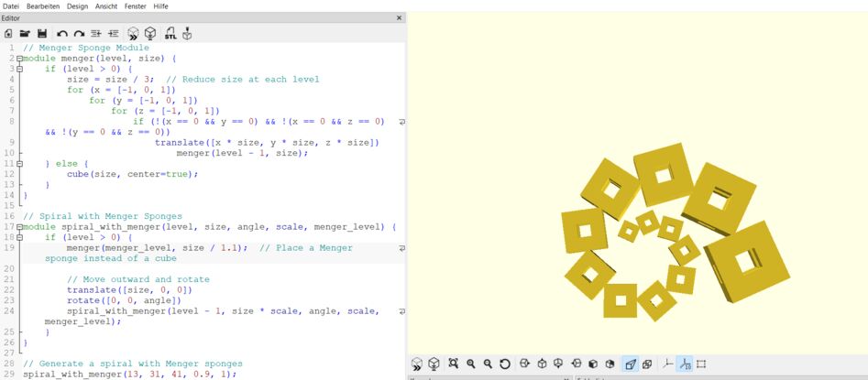
Task: Open the Design menu
Action: click(78, 6)
